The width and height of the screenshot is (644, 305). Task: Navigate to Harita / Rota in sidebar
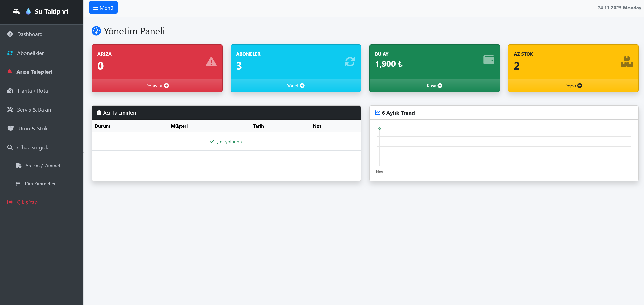point(32,91)
